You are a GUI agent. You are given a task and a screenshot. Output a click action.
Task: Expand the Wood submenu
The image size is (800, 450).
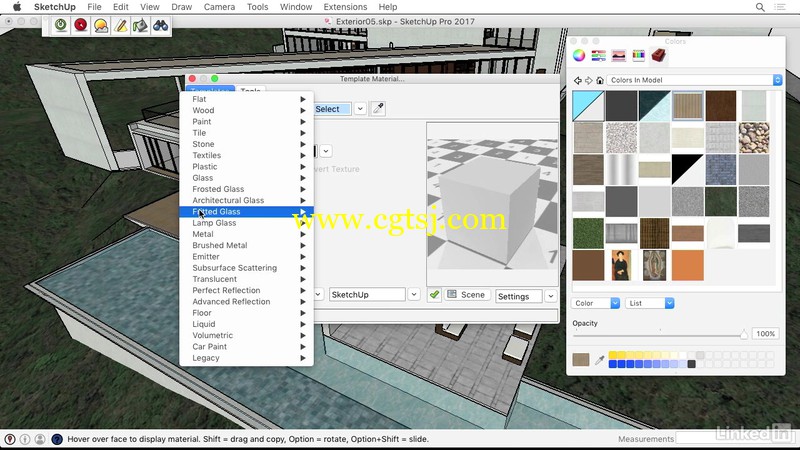(246, 110)
